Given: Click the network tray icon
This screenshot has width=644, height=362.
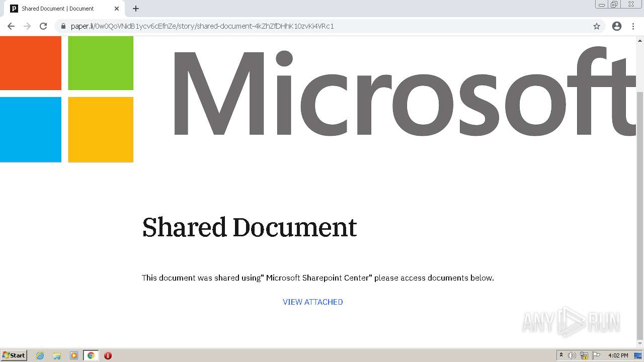Looking at the screenshot, I should tap(584, 355).
